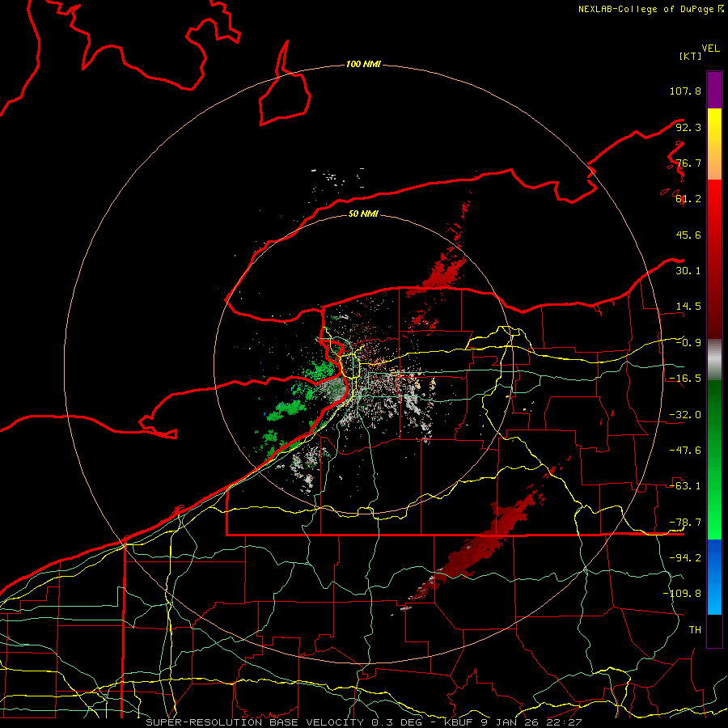Click the gray near-zero segment of the color bar

click(x=714, y=360)
